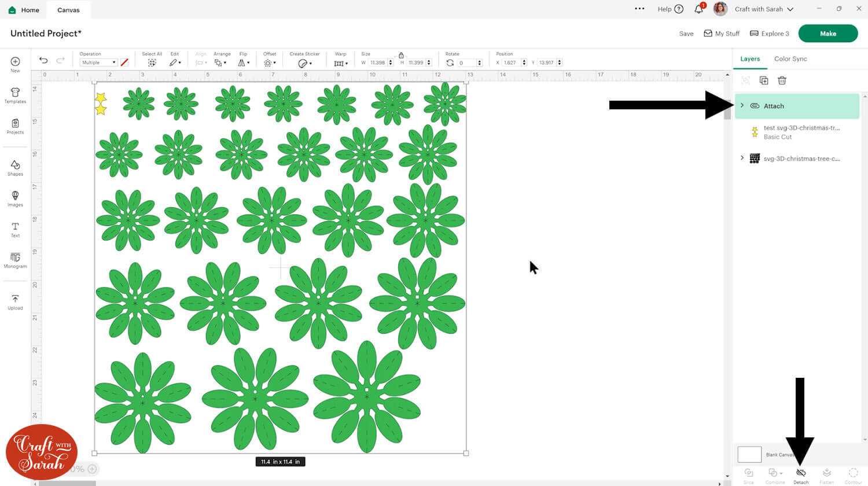The image size is (868, 486).
Task: Select the test svg-3D-christmas-tr... Basic Cut layer
Action: click(x=797, y=132)
